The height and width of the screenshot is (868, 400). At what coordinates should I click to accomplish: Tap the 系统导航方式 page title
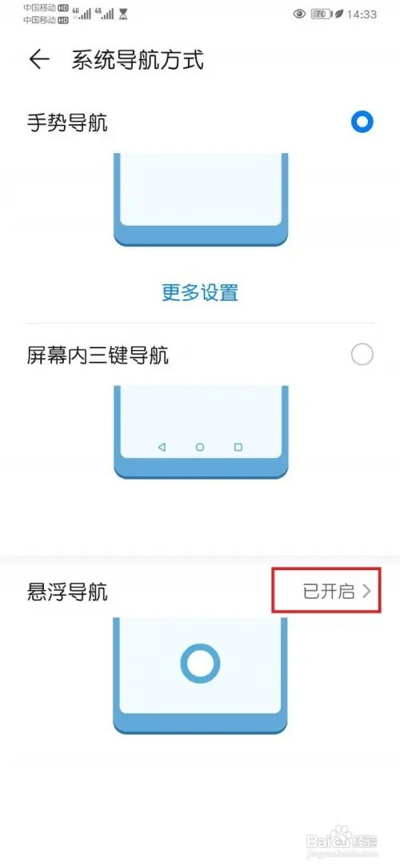[138, 59]
